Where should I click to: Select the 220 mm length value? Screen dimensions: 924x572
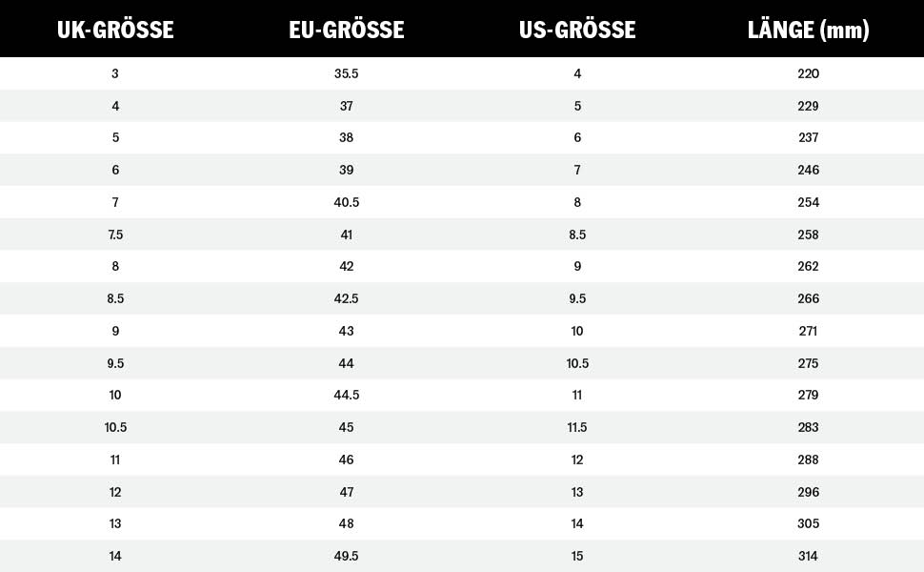808,73
